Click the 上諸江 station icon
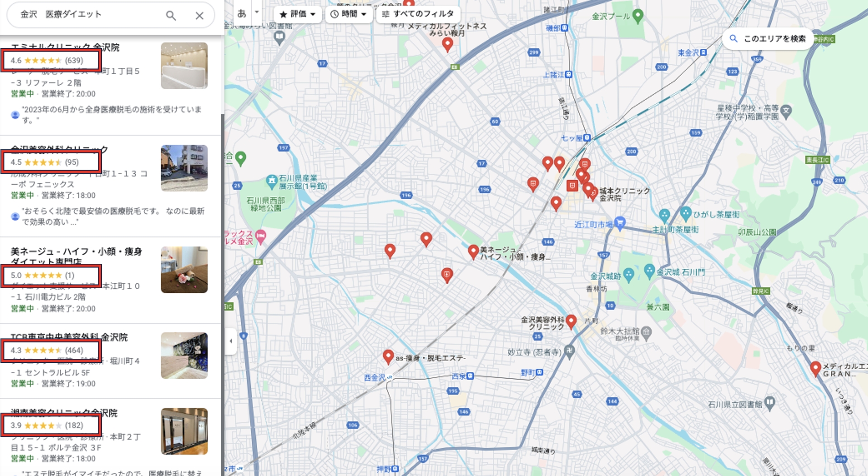Screen dimensions: 868x476 coord(568,75)
